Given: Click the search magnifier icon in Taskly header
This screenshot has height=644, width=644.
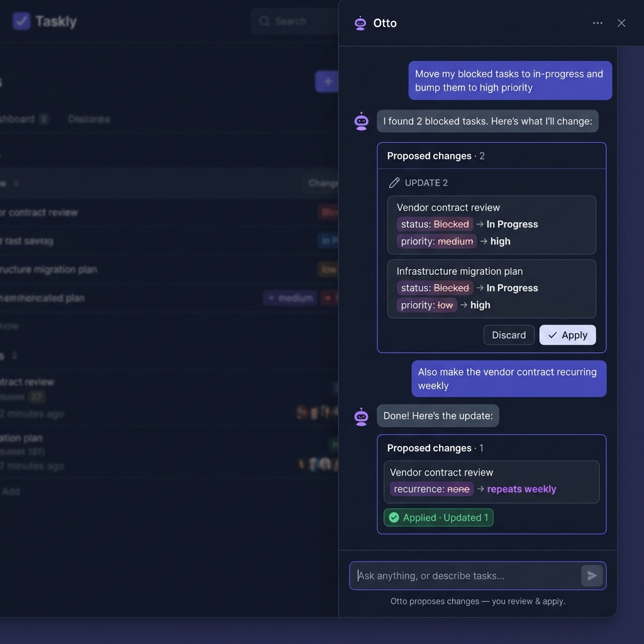Looking at the screenshot, I should 264,21.
